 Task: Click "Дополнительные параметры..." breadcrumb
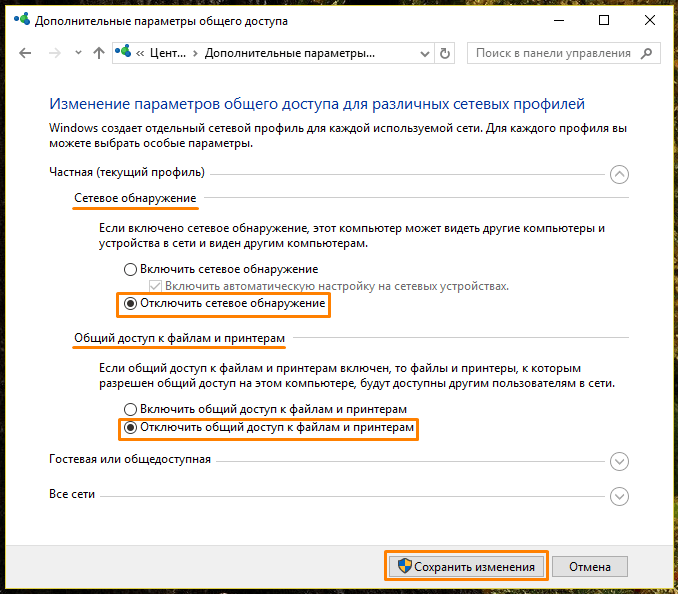290,53
